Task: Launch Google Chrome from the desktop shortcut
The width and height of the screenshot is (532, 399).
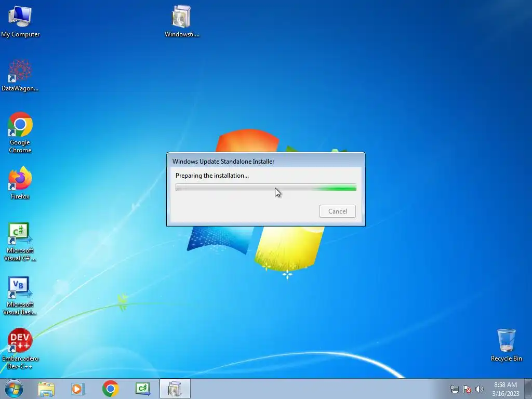Action: pos(20,132)
